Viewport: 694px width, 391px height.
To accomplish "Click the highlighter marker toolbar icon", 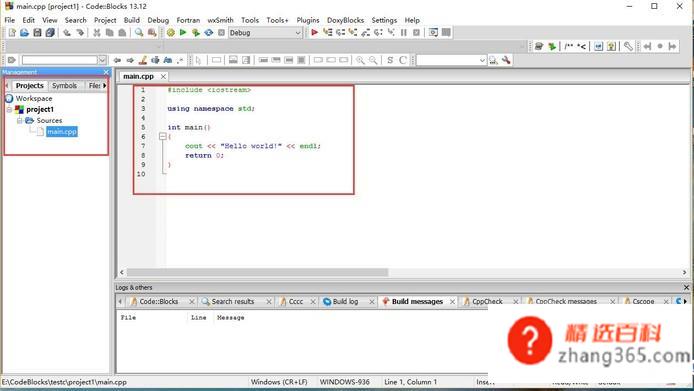I will [143, 60].
